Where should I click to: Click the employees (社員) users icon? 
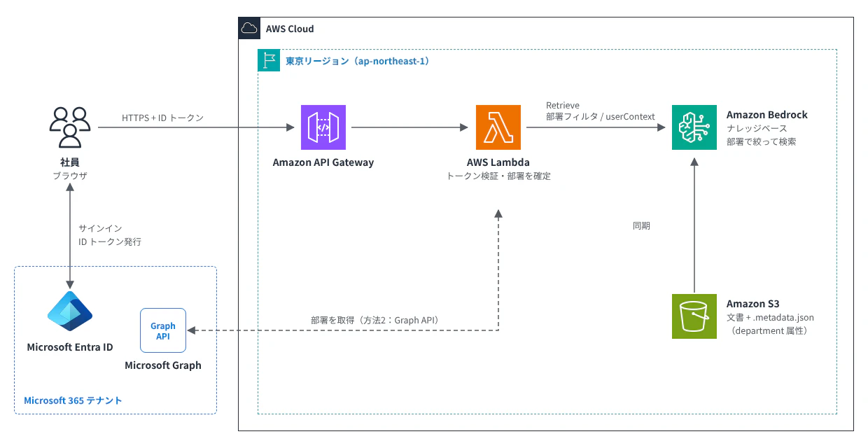click(x=70, y=127)
